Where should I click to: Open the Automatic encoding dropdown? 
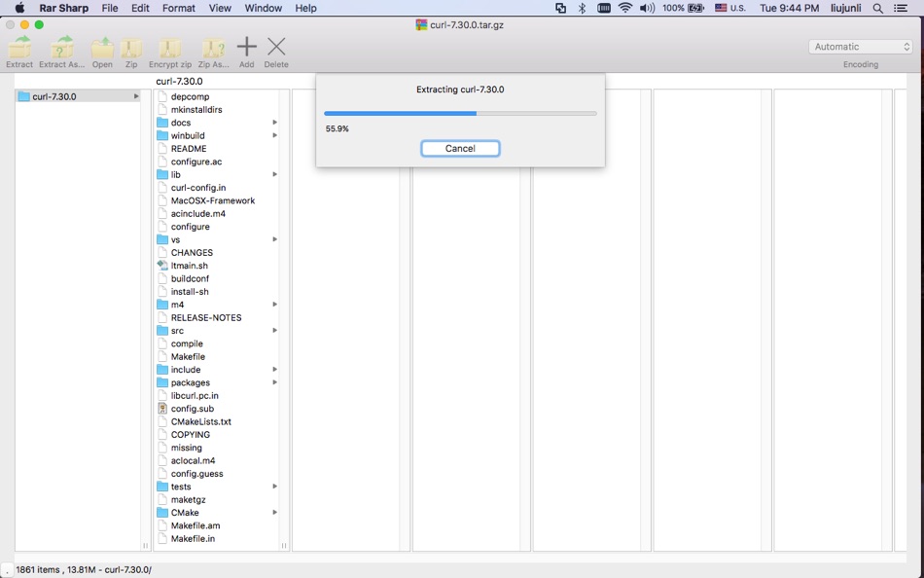[861, 47]
